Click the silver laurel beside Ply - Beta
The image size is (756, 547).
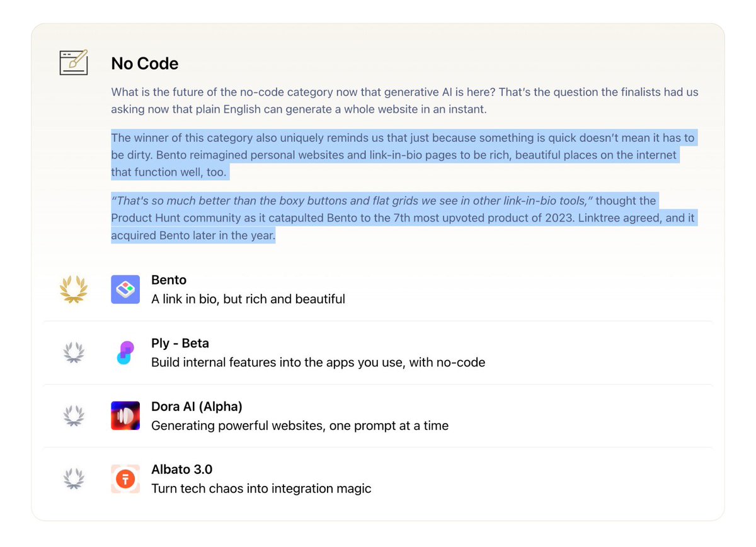pos(74,352)
